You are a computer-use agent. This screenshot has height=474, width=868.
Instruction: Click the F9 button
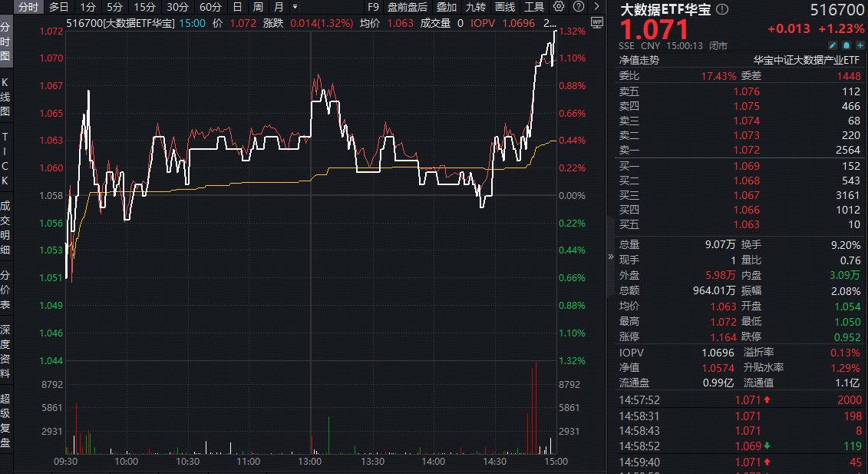[x=374, y=7]
